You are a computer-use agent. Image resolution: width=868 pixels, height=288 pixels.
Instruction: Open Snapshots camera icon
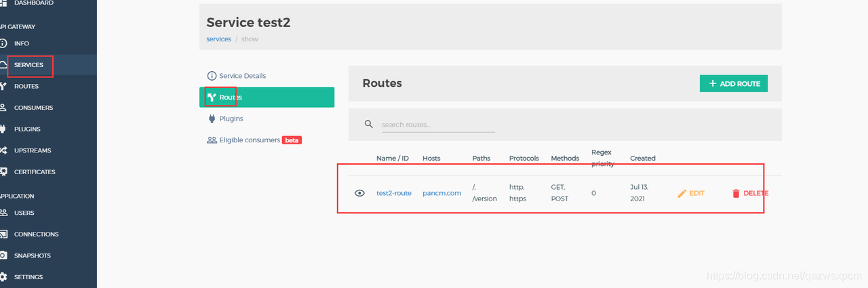[x=3, y=255]
